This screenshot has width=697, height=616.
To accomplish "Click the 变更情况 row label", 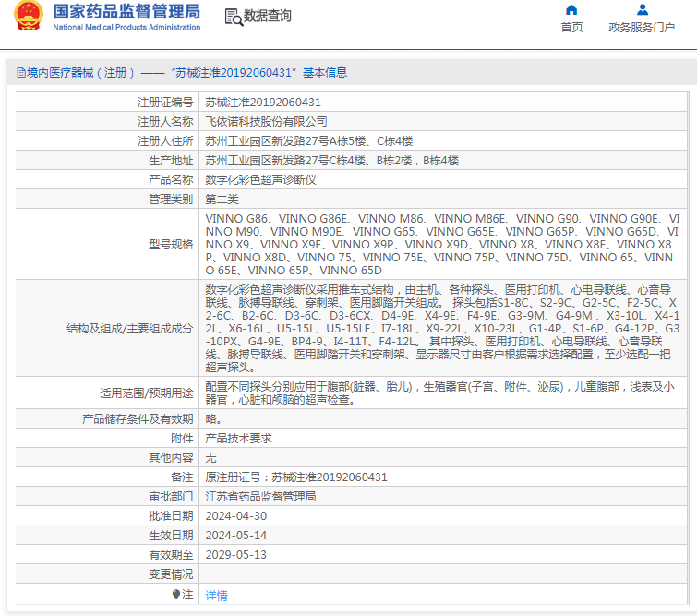I will (171, 574).
